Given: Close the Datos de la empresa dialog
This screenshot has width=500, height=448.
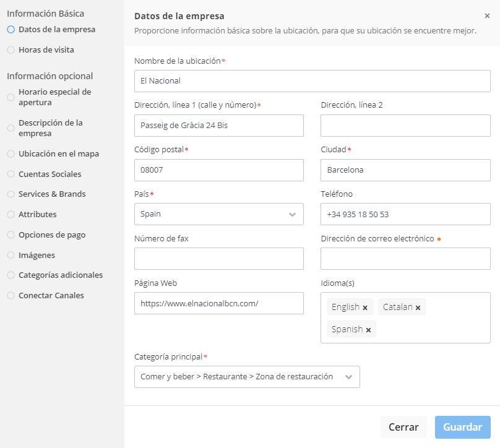Looking at the screenshot, I should (487, 16).
